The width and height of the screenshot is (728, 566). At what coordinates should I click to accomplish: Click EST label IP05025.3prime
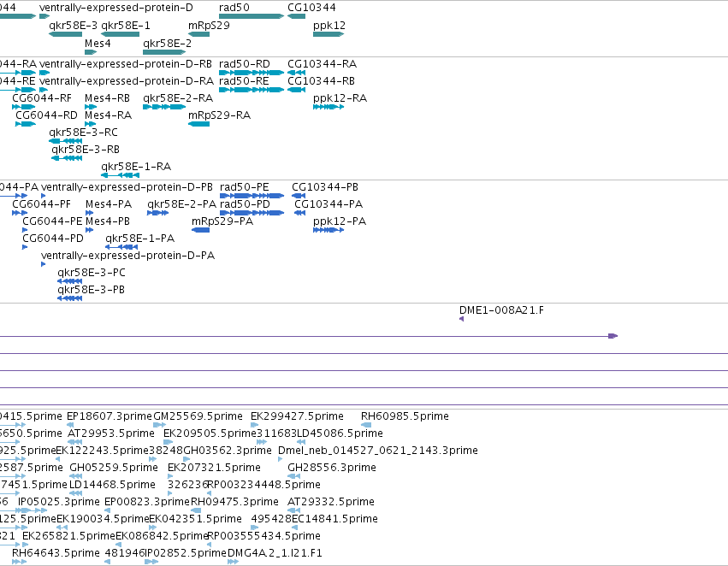point(58,502)
